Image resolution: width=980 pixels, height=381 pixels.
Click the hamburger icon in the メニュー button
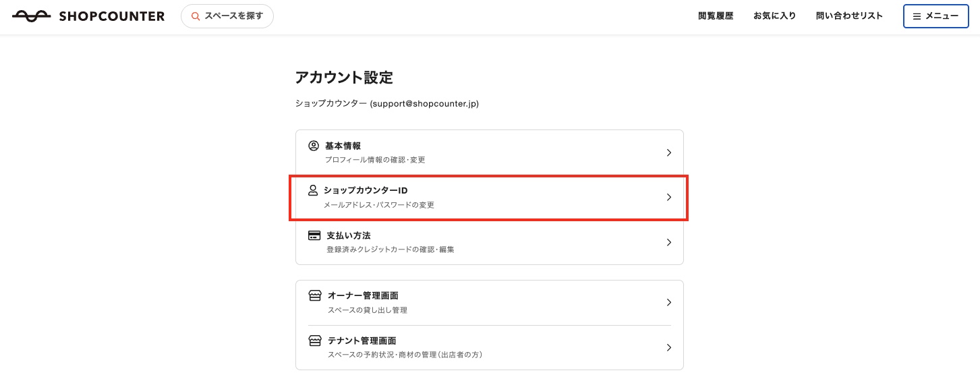(x=917, y=16)
